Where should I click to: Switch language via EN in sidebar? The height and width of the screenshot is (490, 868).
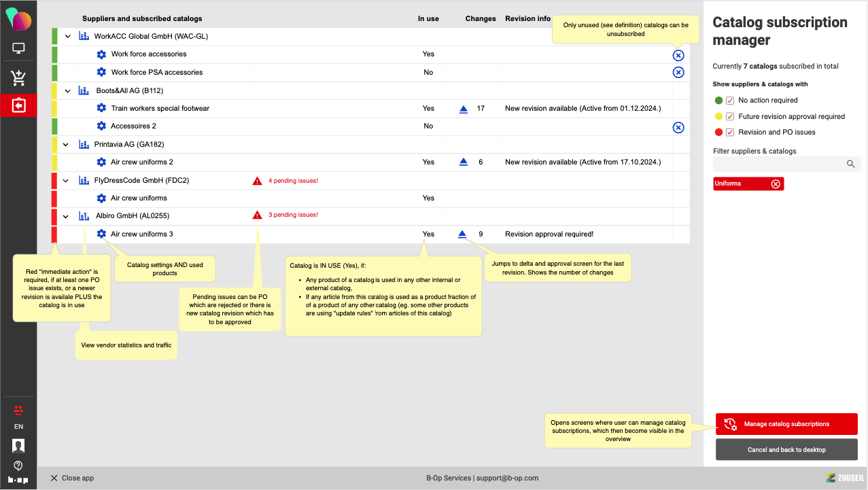pyautogui.click(x=18, y=427)
